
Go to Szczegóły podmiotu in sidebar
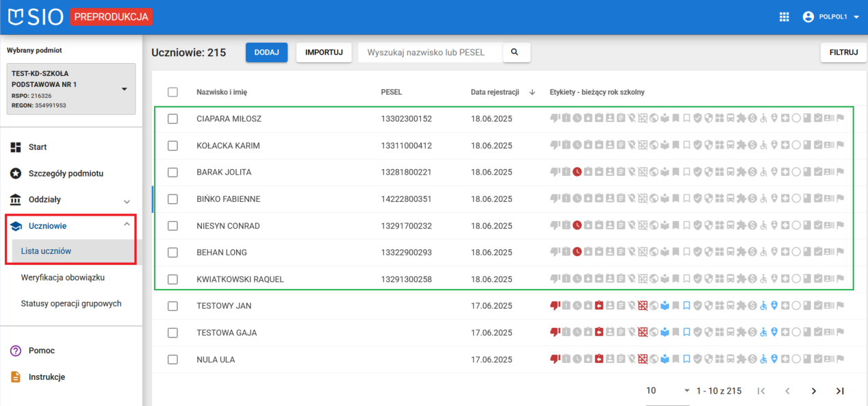pyautogui.click(x=66, y=173)
